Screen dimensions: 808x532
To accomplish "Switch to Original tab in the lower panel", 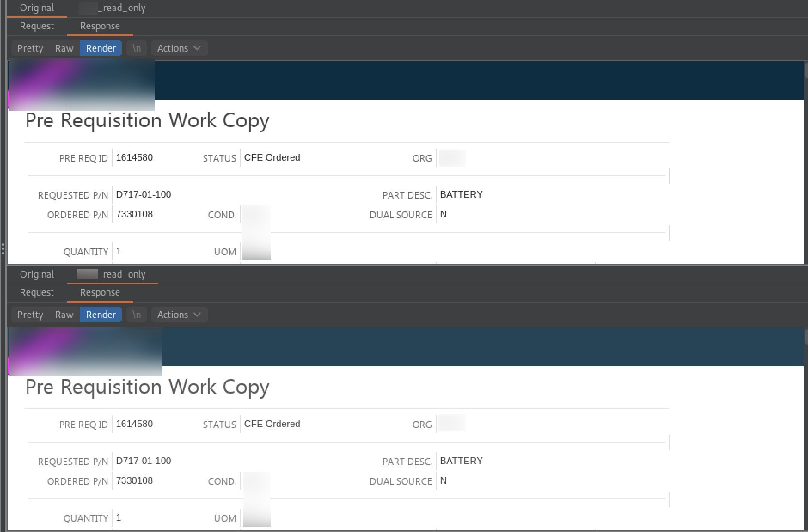I will coord(37,275).
